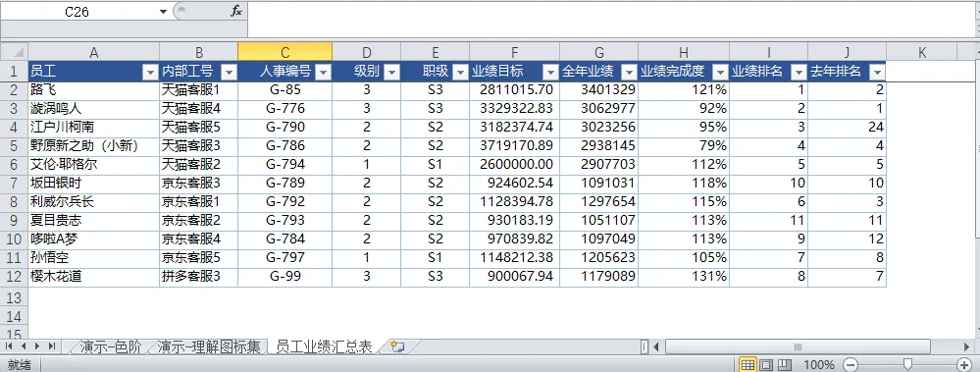Click the 100% zoom level indicator
This screenshot has width=980, height=372.
819,364
